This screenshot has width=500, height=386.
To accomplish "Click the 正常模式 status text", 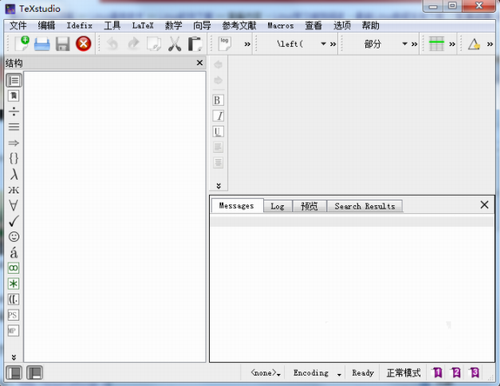I will [x=403, y=373].
